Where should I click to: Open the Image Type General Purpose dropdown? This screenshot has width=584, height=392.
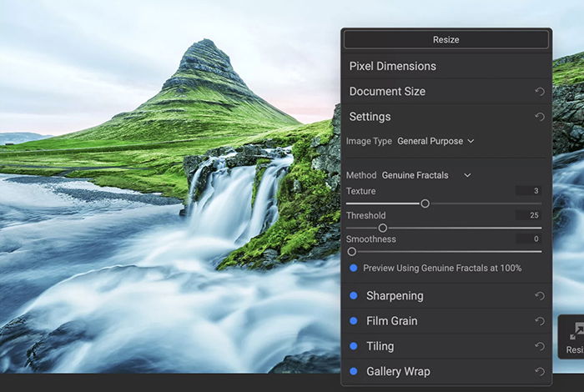pos(435,141)
